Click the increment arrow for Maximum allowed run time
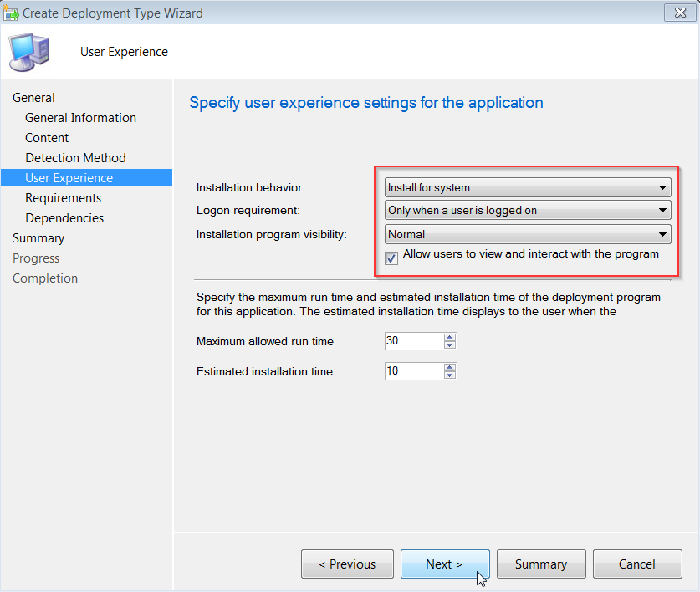Image resolution: width=700 pixels, height=592 pixels. coord(449,337)
